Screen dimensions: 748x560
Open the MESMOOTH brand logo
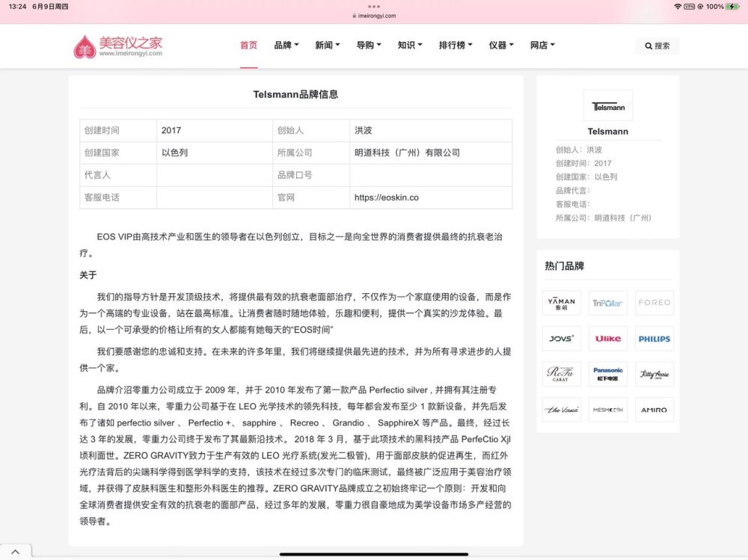pyautogui.click(x=607, y=410)
